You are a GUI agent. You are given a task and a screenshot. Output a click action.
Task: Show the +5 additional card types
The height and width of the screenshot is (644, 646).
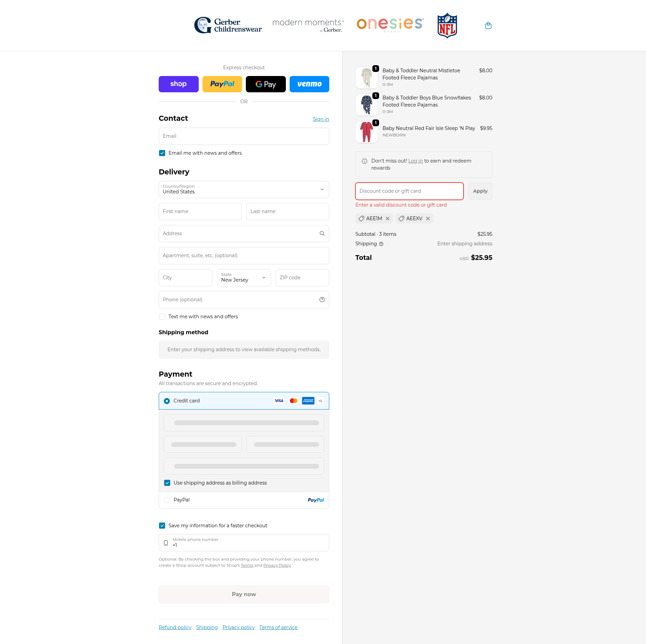(320, 401)
